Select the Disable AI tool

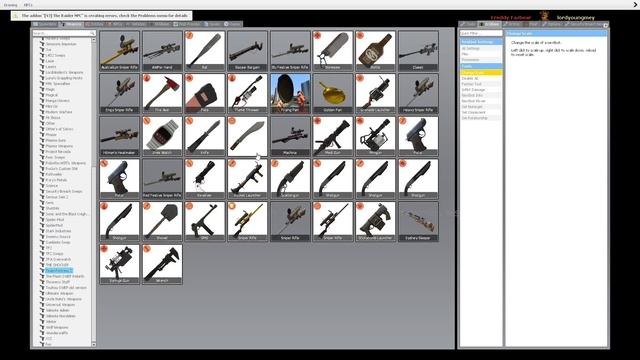(481, 78)
